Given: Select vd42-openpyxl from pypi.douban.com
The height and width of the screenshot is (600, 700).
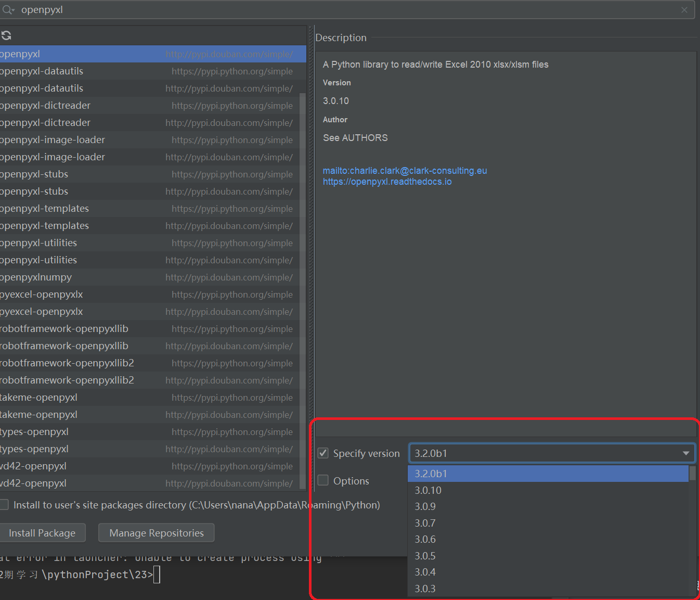Looking at the screenshot, I should [150, 483].
